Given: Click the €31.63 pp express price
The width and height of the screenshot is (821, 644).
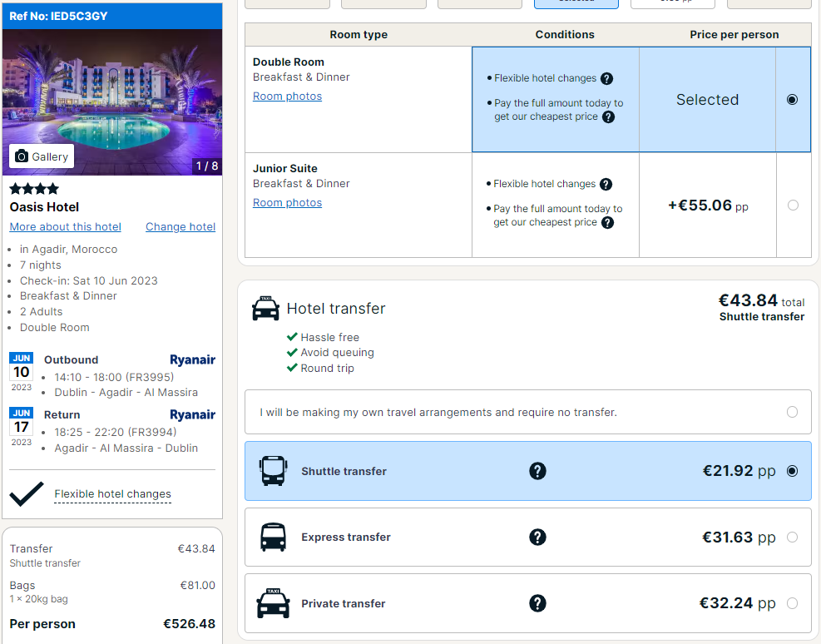Looking at the screenshot, I should pyautogui.click(x=739, y=537).
